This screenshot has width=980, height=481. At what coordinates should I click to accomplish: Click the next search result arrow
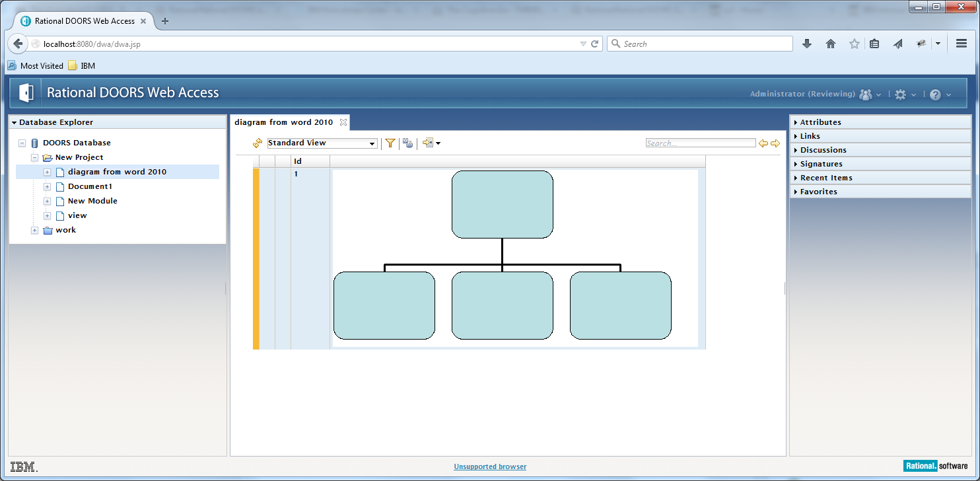coord(775,143)
